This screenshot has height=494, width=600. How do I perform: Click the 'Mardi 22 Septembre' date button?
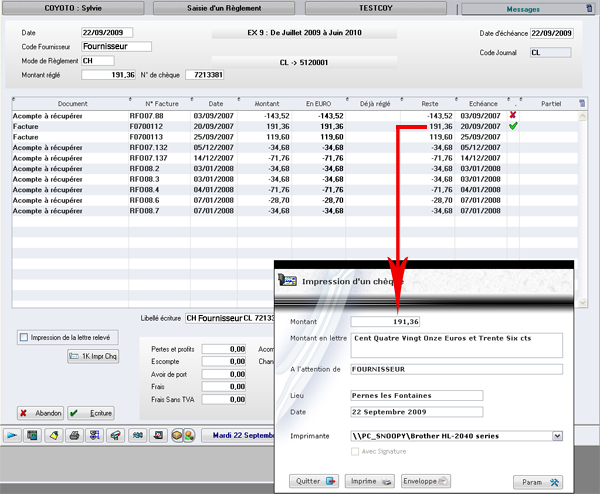coord(239,435)
